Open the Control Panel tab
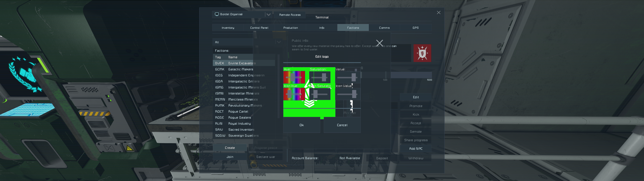644x181 pixels. click(259, 28)
